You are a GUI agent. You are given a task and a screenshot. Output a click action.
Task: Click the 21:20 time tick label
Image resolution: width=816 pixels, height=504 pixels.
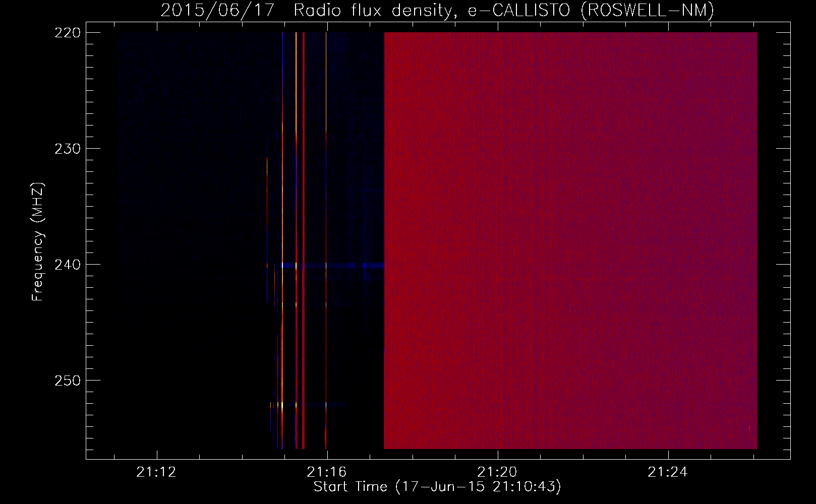coord(497,472)
